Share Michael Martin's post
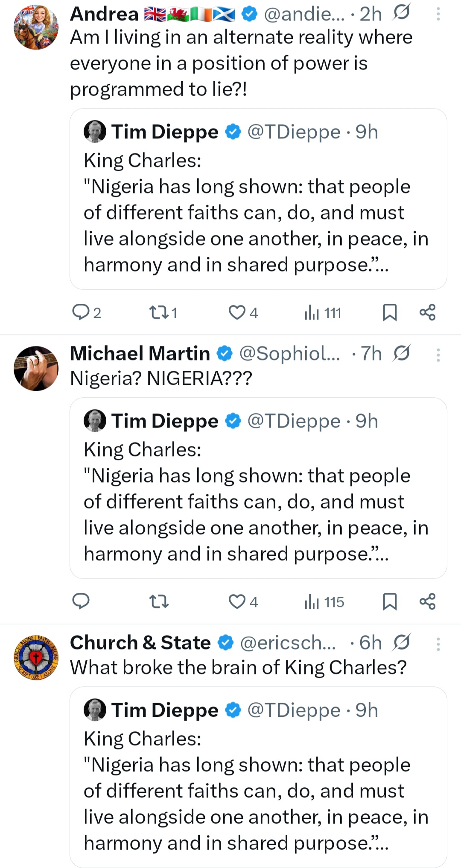 pyautogui.click(x=427, y=601)
